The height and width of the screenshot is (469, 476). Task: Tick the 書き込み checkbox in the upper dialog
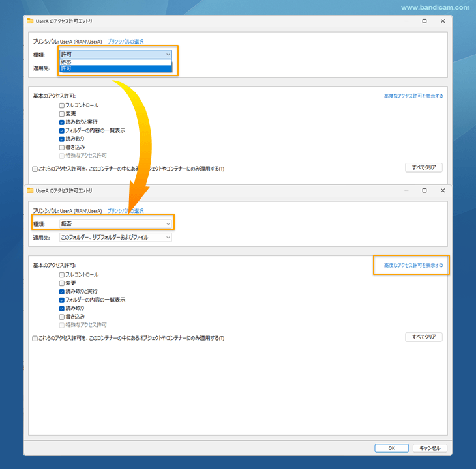point(62,147)
